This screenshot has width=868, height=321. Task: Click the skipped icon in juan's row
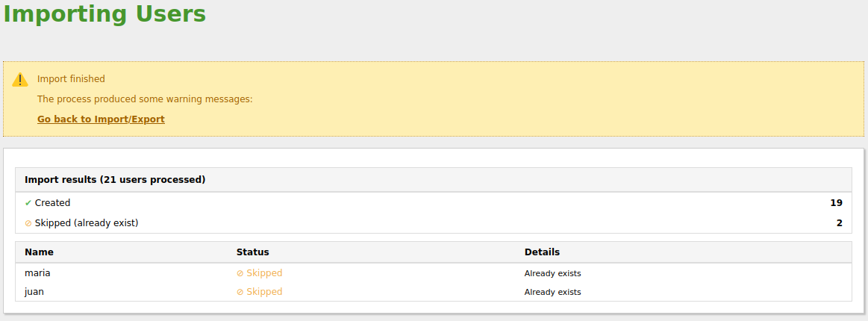click(240, 292)
